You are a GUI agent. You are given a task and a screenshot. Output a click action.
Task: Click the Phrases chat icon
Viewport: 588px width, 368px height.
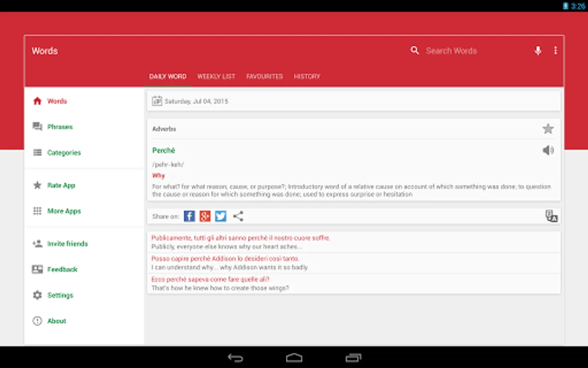(x=37, y=127)
